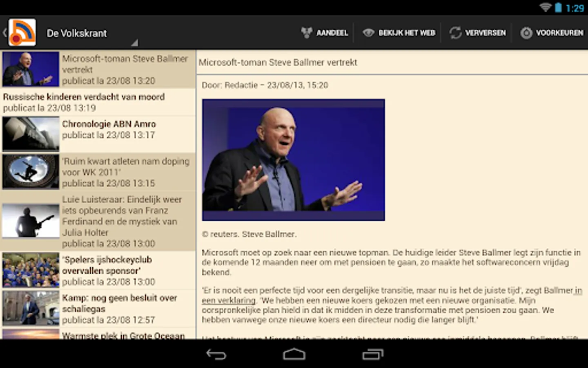Select Steve Ballmer thumbnail in article list

[x=31, y=69]
